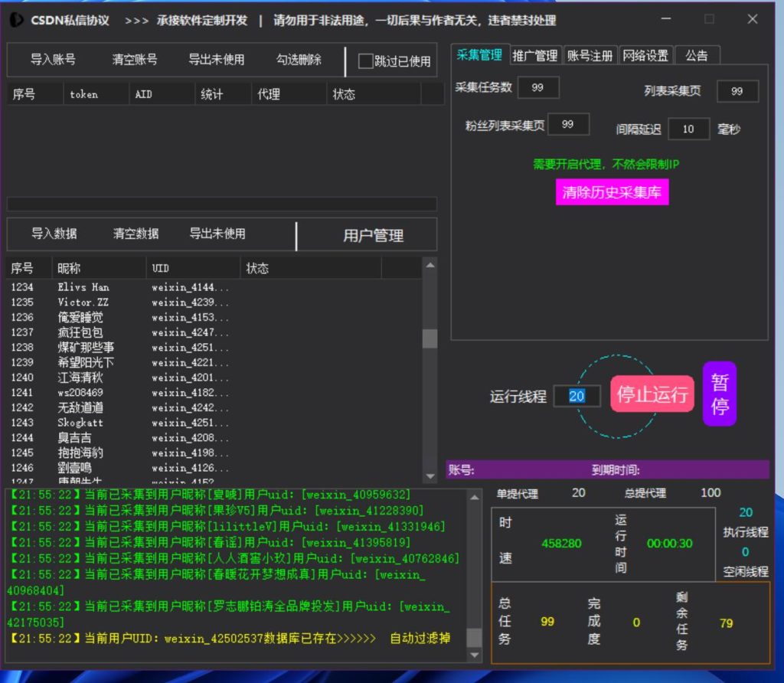The height and width of the screenshot is (683, 784).
Task: Focus the 间隔延迟 input box
Action: 688,129
